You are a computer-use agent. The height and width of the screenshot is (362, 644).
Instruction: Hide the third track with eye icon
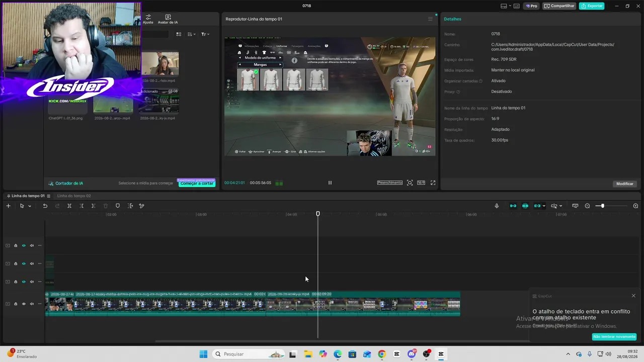click(x=24, y=282)
